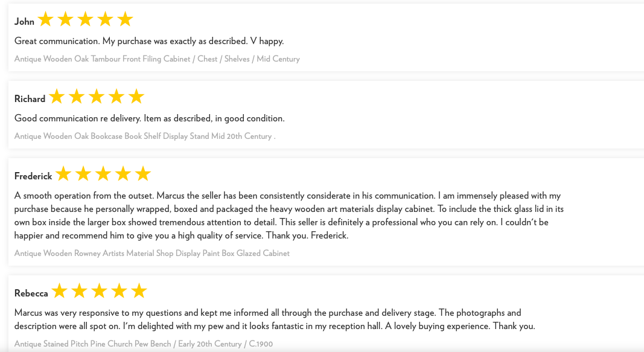Click reviewer name John
644x352 pixels.
24,21
